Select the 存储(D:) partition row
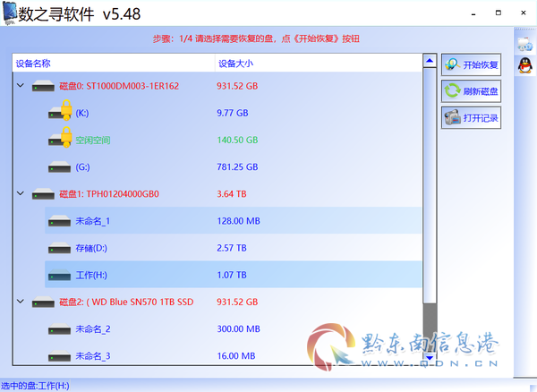Image resolution: width=537 pixels, height=392 pixels. click(x=233, y=248)
